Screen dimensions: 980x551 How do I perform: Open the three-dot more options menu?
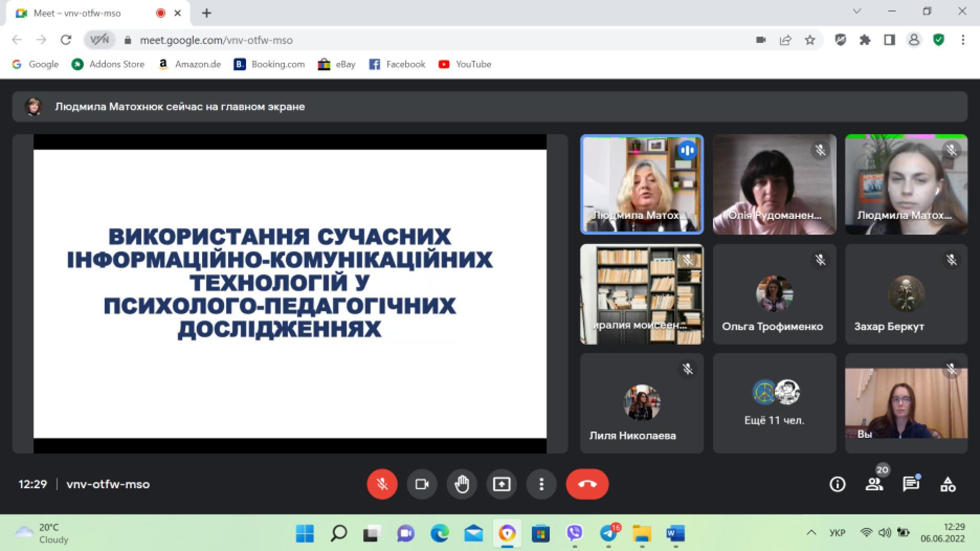(541, 484)
